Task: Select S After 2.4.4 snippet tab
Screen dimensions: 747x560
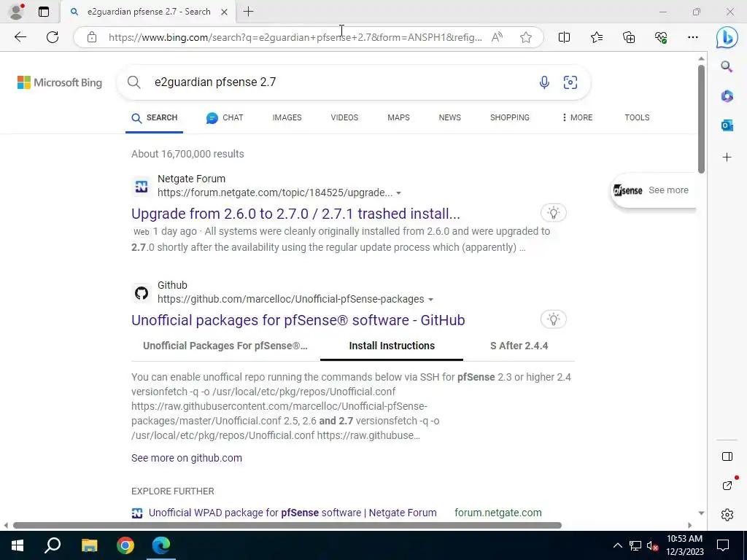Action: click(519, 346)
